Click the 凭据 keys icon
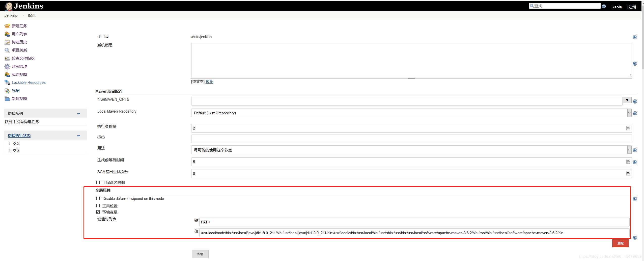This screenshot has width=644, height=261. pyautogui.click(x=7, y=91)
